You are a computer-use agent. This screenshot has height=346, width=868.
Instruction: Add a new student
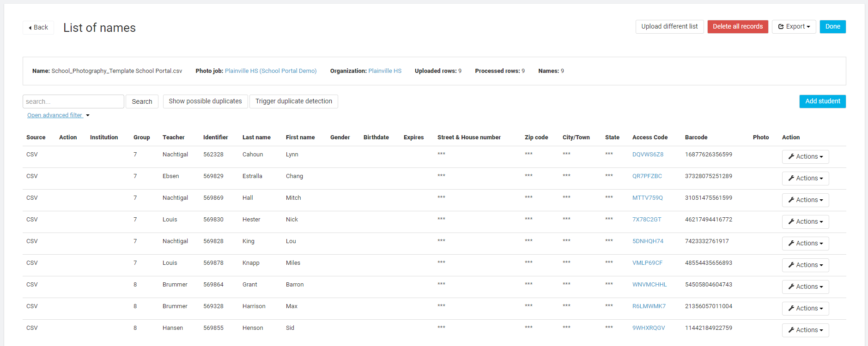coord(822,101)
